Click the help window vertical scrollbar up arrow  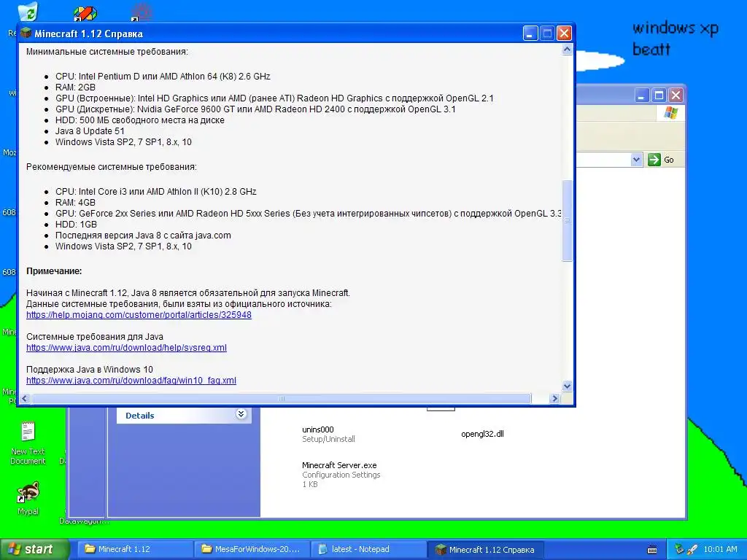[x=567, y=50]
